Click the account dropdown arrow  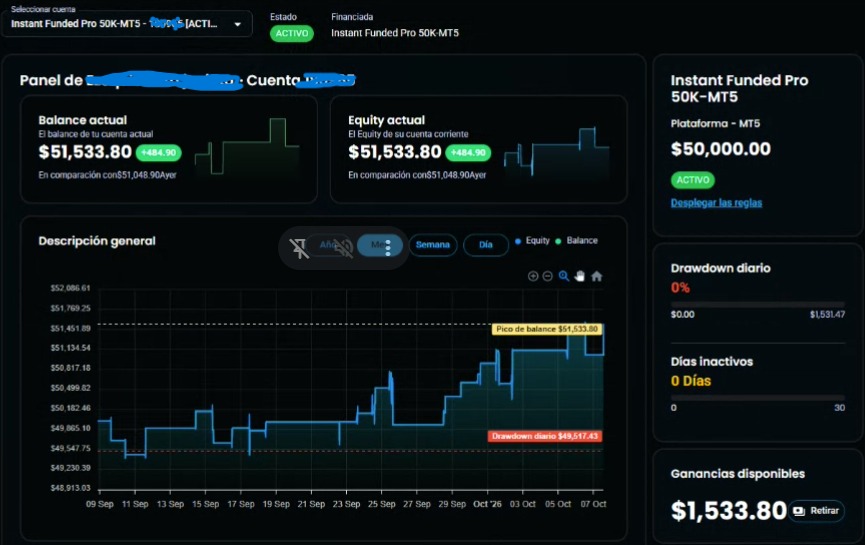click(238, 24)
